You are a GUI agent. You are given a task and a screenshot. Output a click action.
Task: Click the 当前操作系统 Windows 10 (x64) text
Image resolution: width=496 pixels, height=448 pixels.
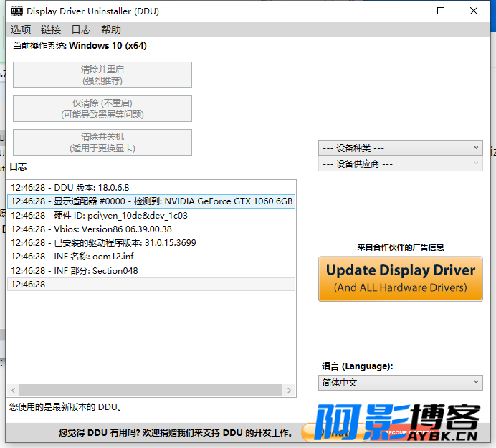pyautogui.click(x=80, y=46)
